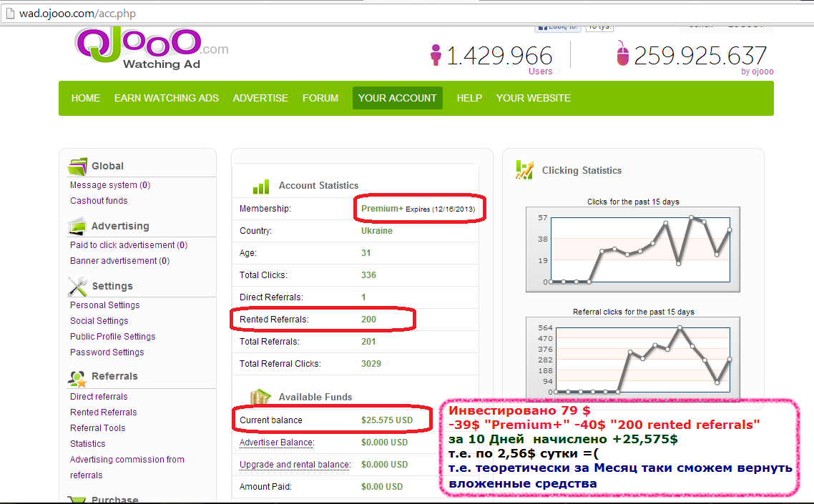The height and width of the screenshot is (504, 814).
Task: Click the Ukraine country value
Action: (377, 231)
